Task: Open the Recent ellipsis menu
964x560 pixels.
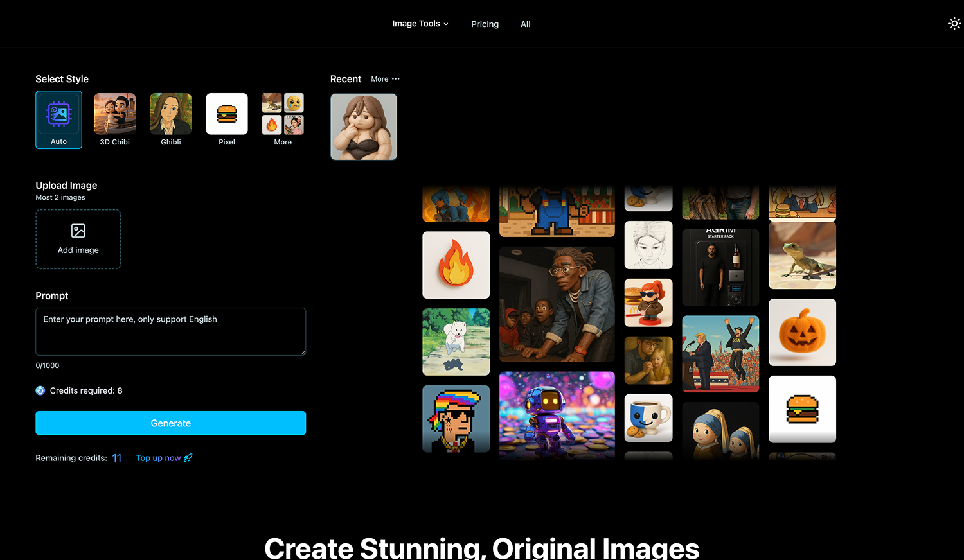Action: (396, 78)
